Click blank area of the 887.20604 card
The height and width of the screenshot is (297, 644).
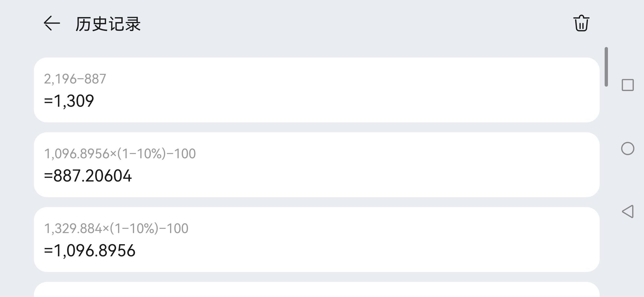pos(385,165)
